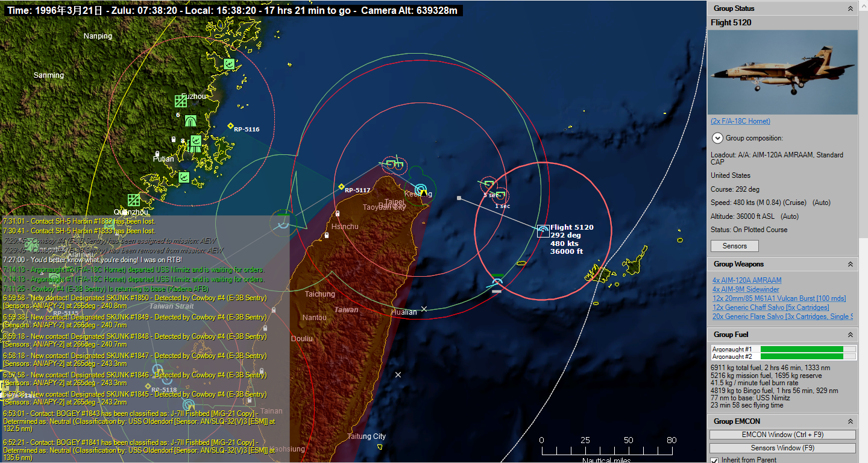Select hatched green facility icon at Quanzhou

pos(134,200)
